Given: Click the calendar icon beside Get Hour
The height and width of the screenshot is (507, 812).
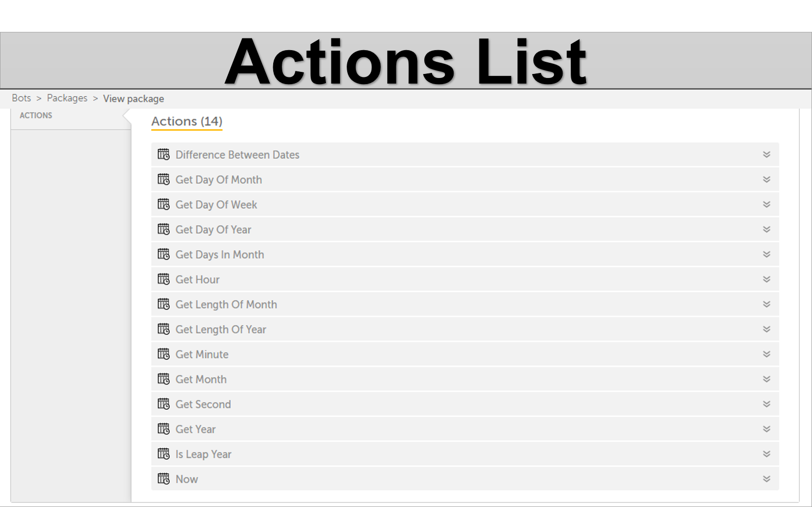Looking at the screenshot, I should coord(163,279).
